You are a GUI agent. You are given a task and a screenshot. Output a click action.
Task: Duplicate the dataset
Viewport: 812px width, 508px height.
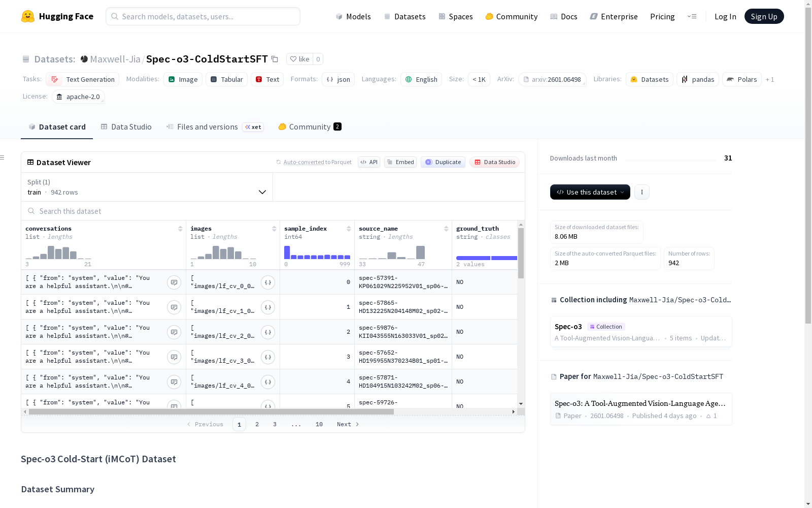click(443, 162)
